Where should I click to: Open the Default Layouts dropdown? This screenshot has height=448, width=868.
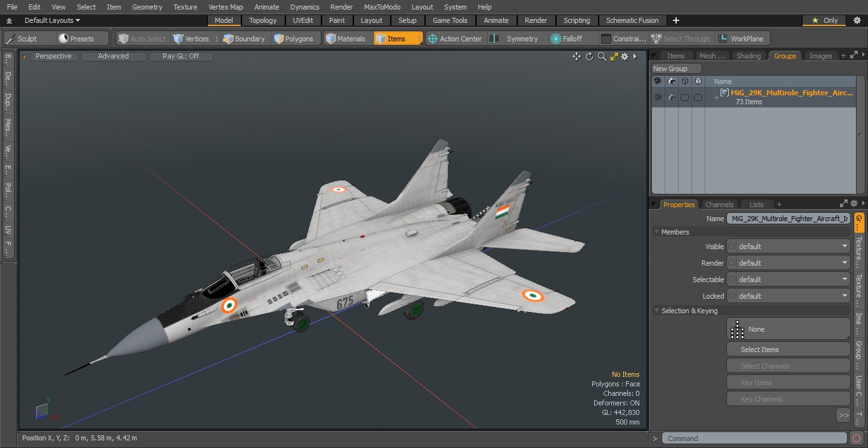(x=52, y=20)
